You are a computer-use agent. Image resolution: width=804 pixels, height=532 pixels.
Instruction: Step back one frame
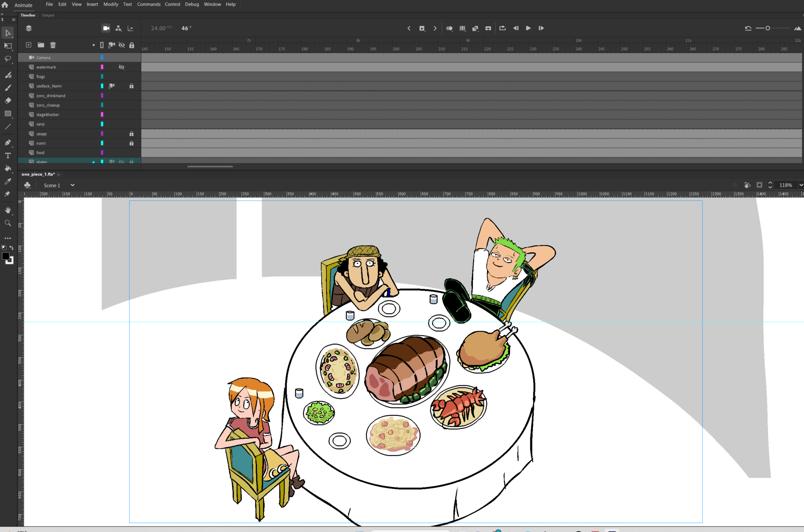(516, 28)
